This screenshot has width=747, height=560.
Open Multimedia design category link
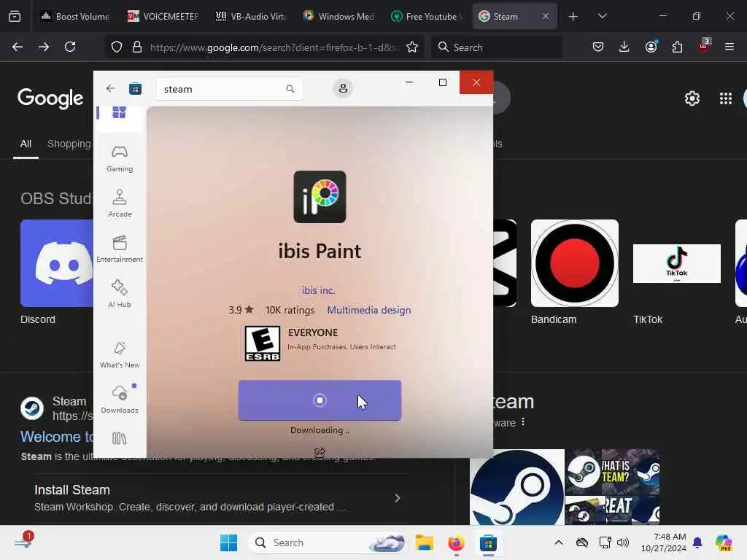point(368,310)
